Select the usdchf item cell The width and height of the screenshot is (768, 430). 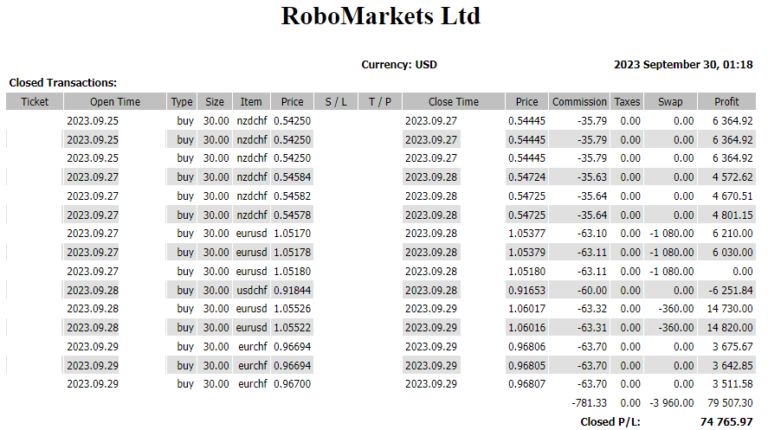click(x=252, y=290)
